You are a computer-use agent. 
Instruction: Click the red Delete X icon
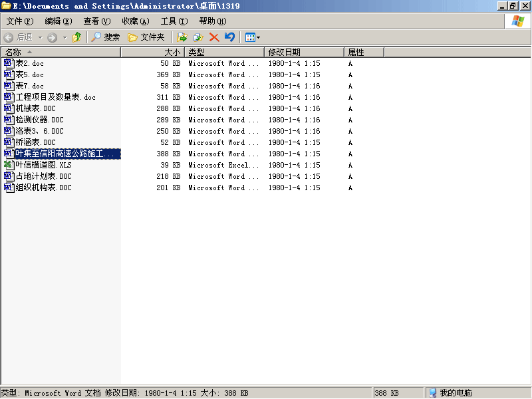pyautogui.click(x=214, y=37)
